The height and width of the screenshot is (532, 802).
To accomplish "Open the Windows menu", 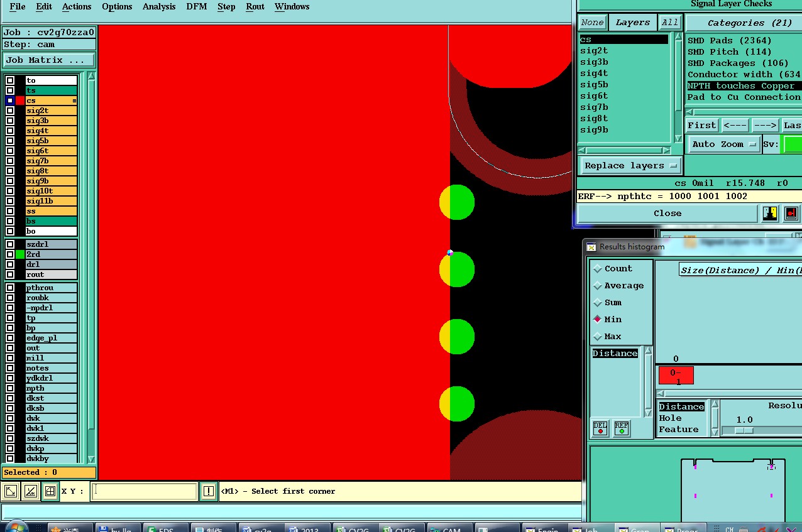I will click(292, 7).
